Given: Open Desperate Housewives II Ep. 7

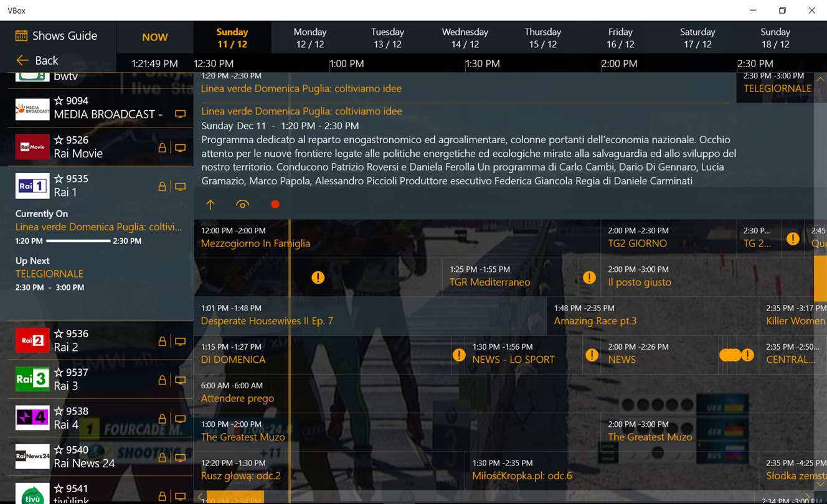Looking at the screenshot, I should pyautogui.click(x=370, y=315).
